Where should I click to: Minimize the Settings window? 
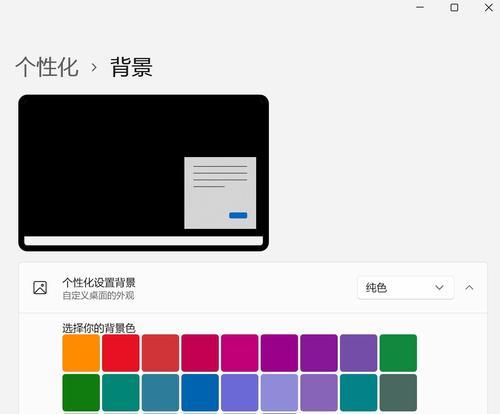click(x=420, y=7)
